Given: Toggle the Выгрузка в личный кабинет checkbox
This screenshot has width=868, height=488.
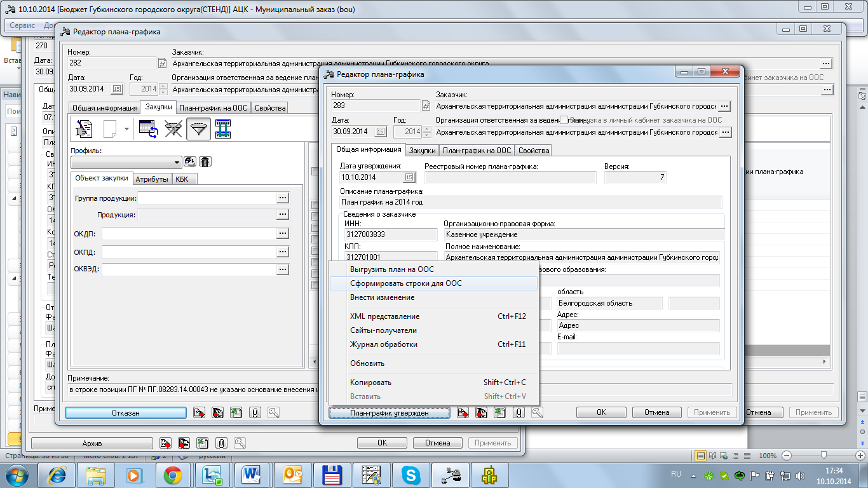Looking at the screenshot, I should 564,119.
